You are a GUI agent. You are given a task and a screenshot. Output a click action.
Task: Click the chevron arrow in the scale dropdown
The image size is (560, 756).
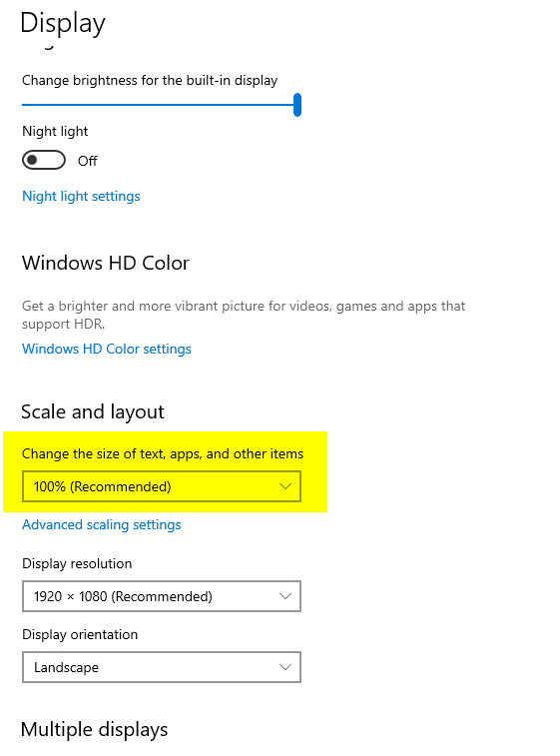pos(285,486)
